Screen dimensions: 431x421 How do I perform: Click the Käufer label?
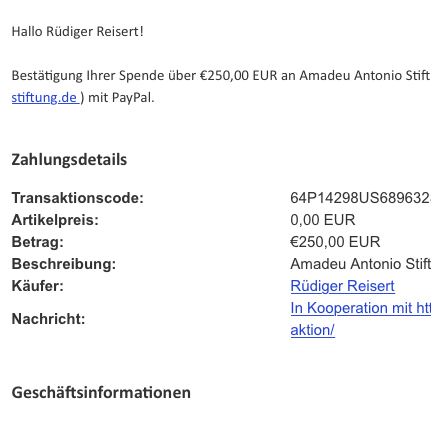[x=38, y=286]
